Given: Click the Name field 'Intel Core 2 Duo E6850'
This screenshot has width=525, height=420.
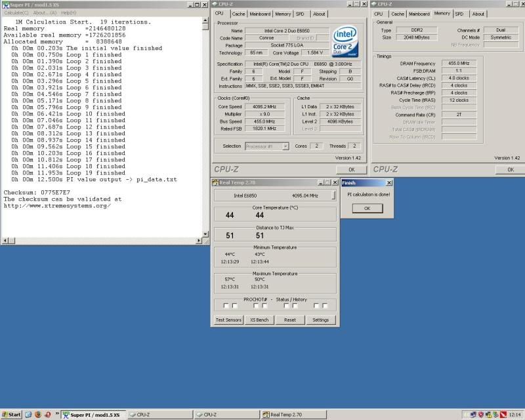Looking at the screenshot, I should (287, 31).
